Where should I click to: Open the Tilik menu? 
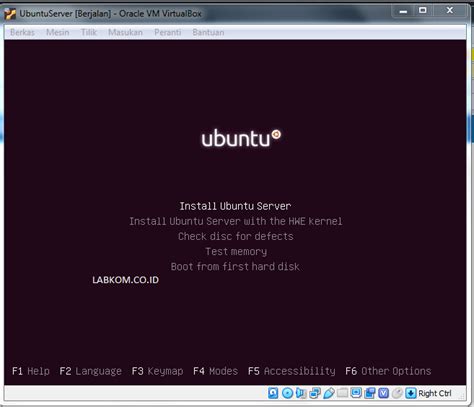(89, 32)
